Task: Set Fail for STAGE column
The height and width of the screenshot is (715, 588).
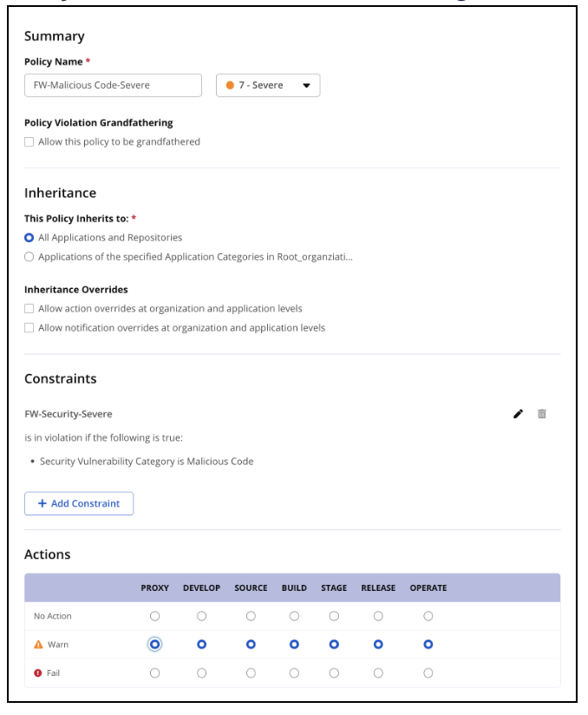Action: pyautogui.click(x=334, y=673)
